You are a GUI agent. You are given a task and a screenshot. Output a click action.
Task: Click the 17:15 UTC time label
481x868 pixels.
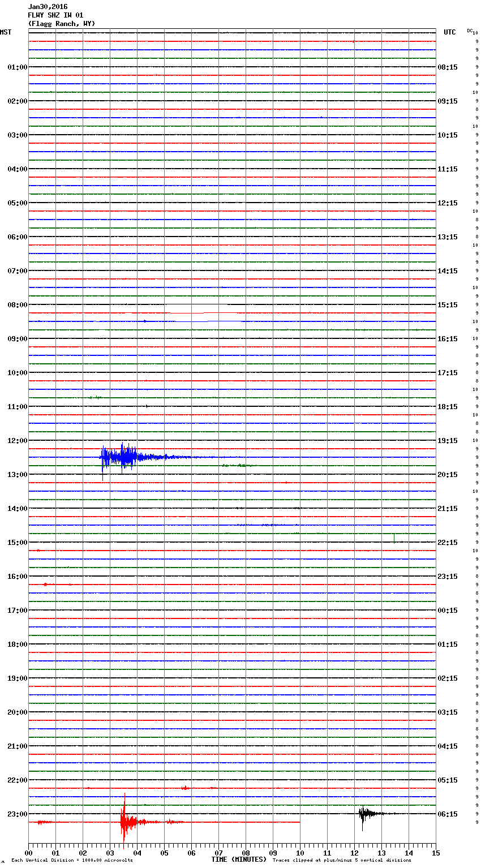pyautogui.click(x=448, y=373)
